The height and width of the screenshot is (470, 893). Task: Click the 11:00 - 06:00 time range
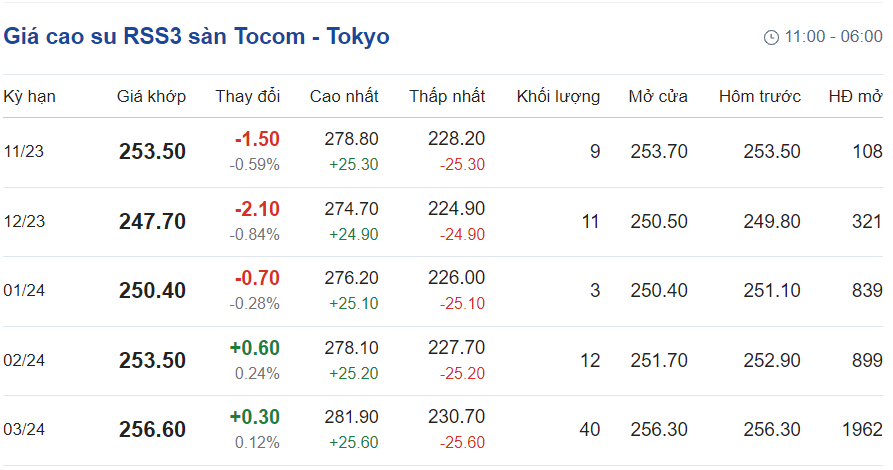coord(833,37)
